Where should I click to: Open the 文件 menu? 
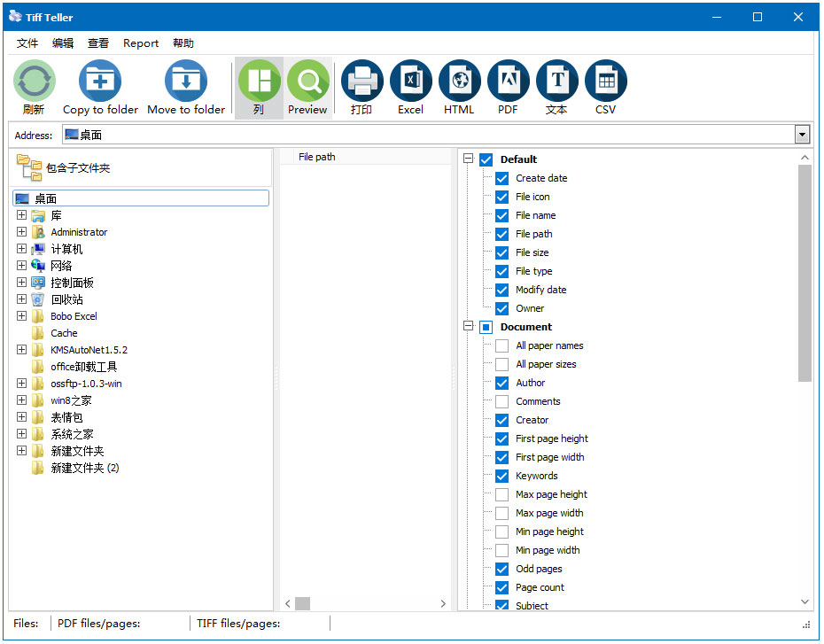(x=27, y=43)
